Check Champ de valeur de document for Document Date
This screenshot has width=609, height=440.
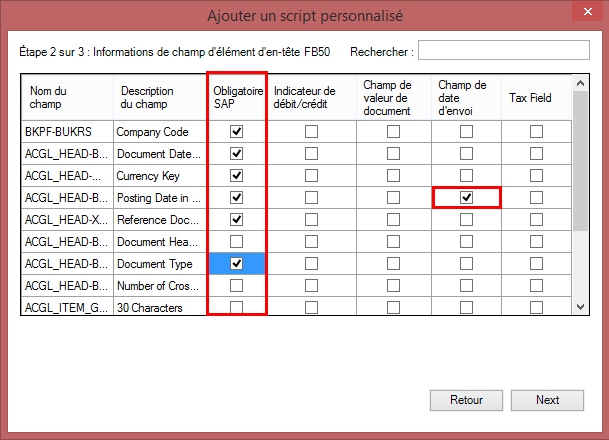click(x=393, y=154)
